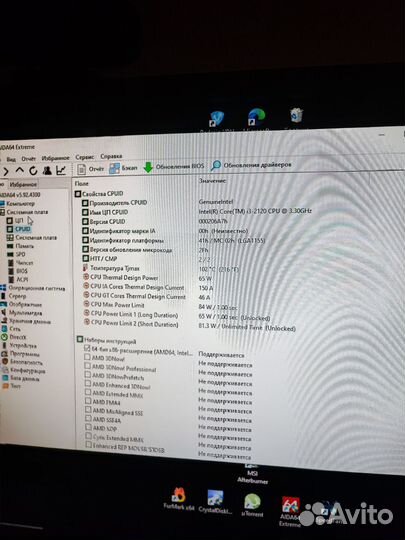The height and width of the screenshot is (540, 405).
Task: Click checkbox for AMD SSE4A
Action: (x=89, y=418)
